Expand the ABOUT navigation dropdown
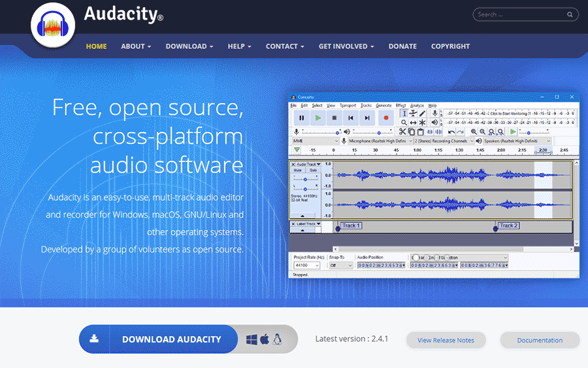588x368 pixels. pos(136,46)
